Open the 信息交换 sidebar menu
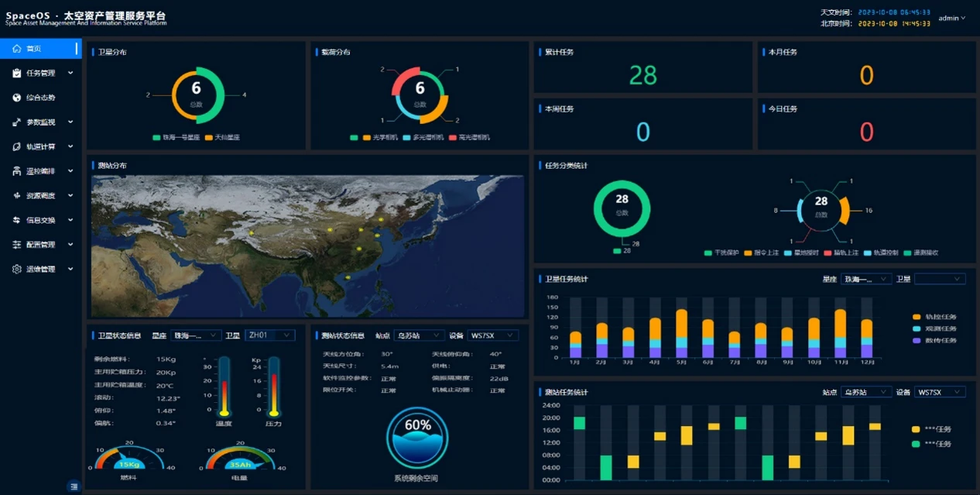 coord(41,220)
